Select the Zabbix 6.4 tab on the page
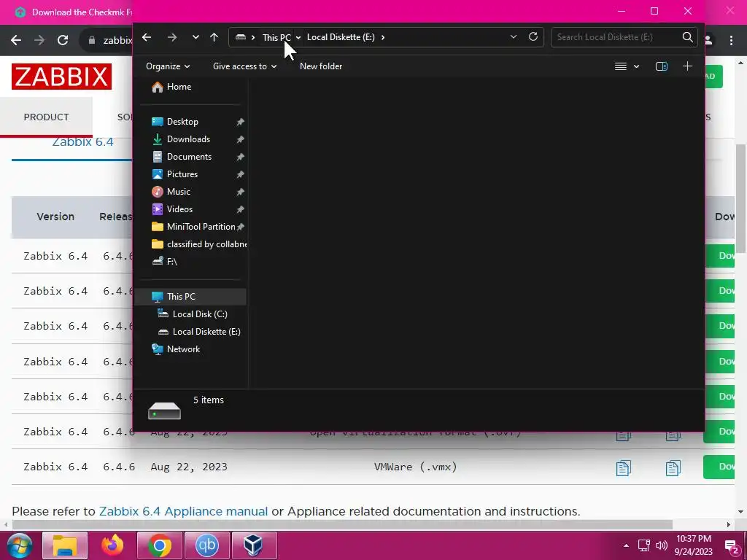This screenshot has height=560, width=747. [82, 142]
